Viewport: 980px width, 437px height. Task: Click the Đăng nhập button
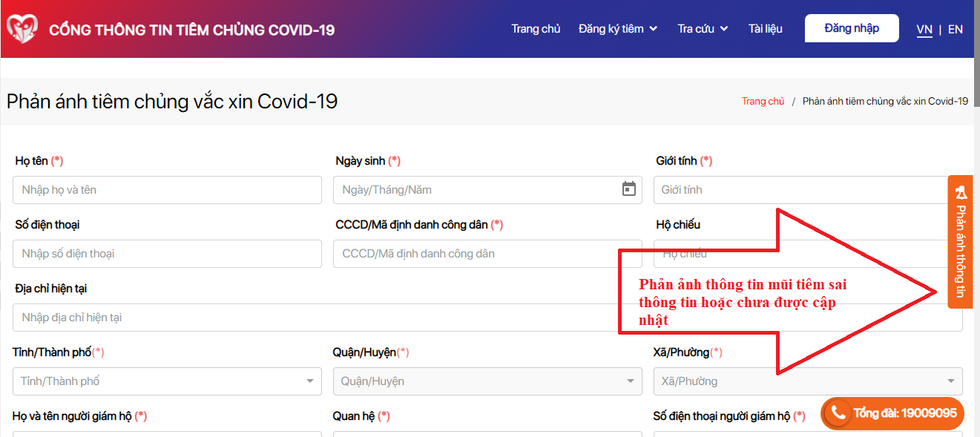point(851,27)
